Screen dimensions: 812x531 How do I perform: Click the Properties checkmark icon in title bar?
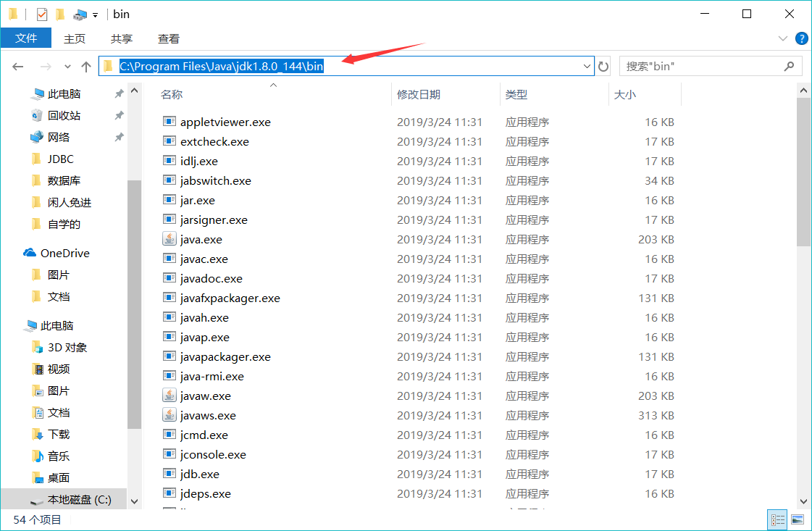pos(42,14)
